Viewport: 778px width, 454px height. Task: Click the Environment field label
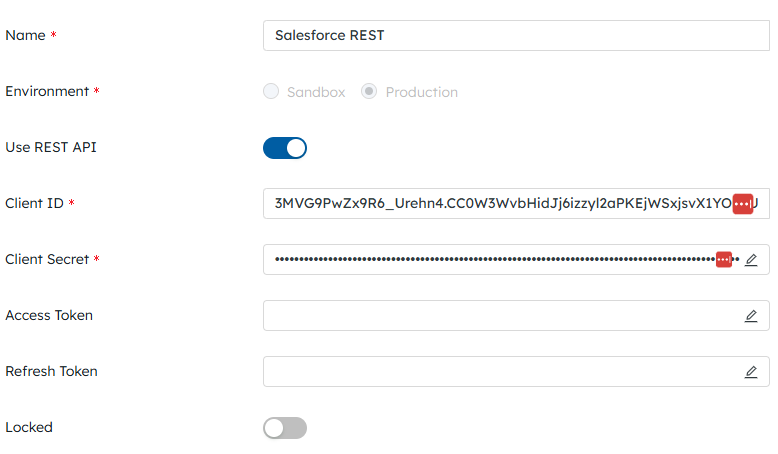(47, 91)
